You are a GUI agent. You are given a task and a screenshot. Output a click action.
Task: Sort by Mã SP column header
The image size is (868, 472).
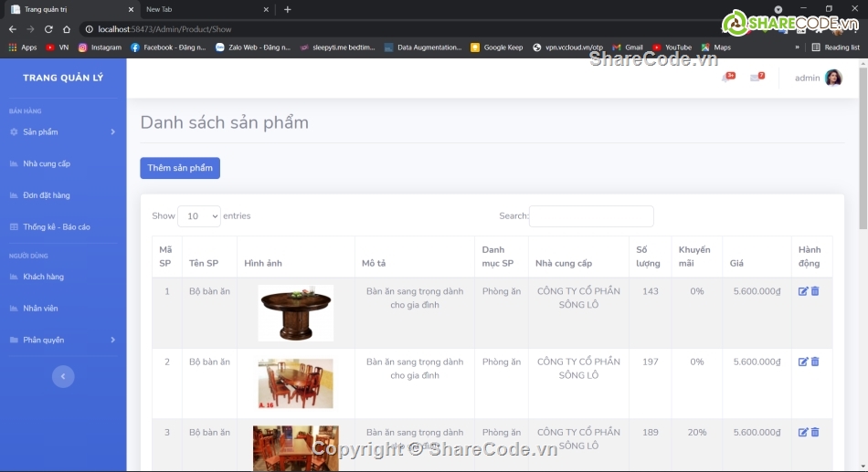click(x=166, y=257)
